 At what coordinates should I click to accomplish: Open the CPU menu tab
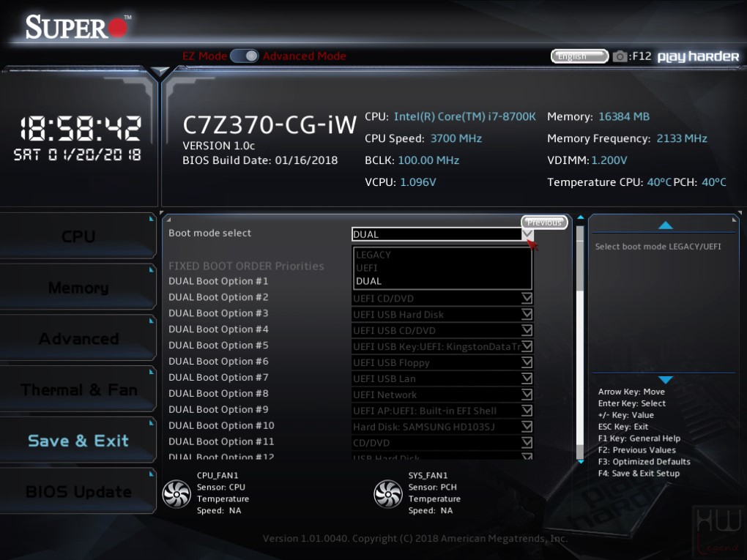[x=78, y=236]
